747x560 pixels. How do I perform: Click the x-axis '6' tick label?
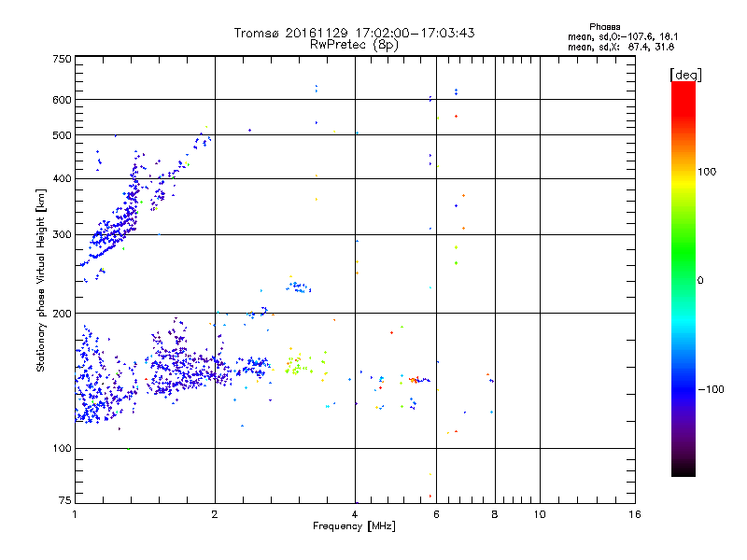point(436,514)
